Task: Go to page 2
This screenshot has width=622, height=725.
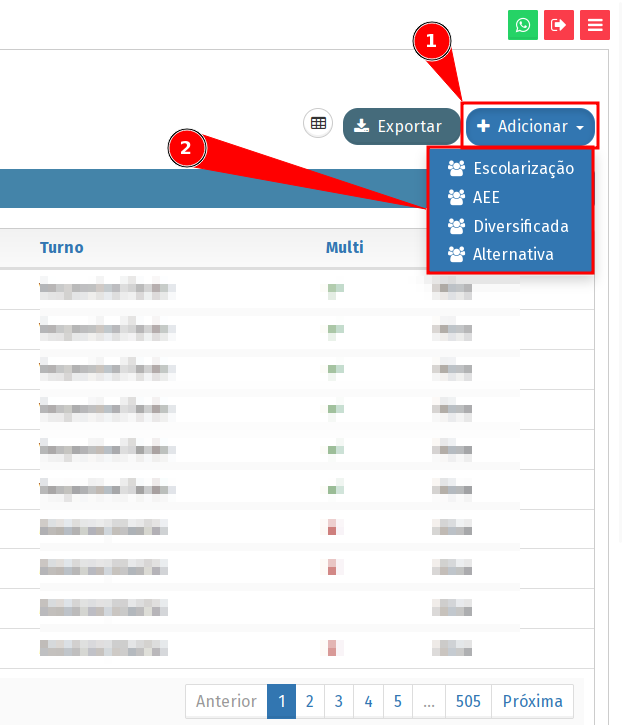Action: click(310, 701)
